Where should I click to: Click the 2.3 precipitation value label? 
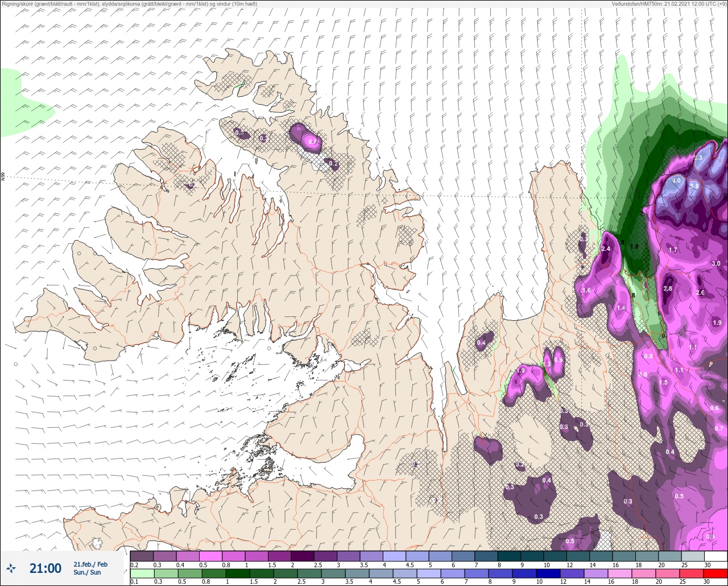[x=698, y=158]
